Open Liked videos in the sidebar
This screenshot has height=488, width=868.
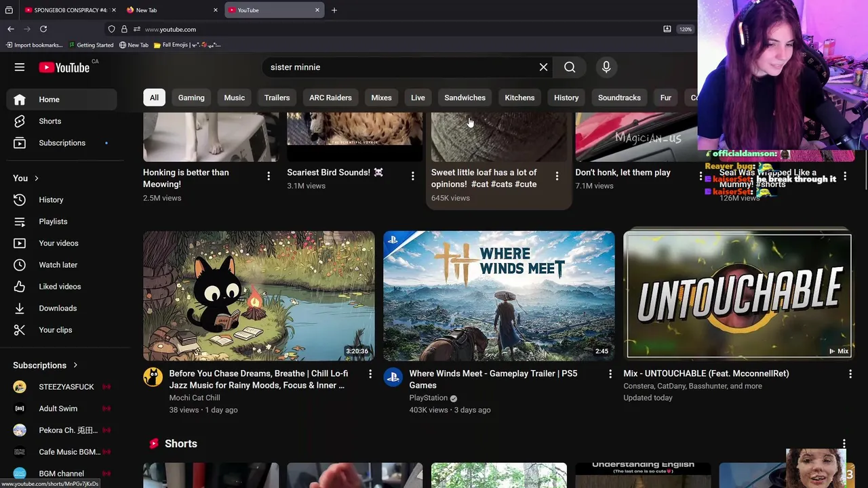point(62,287)
